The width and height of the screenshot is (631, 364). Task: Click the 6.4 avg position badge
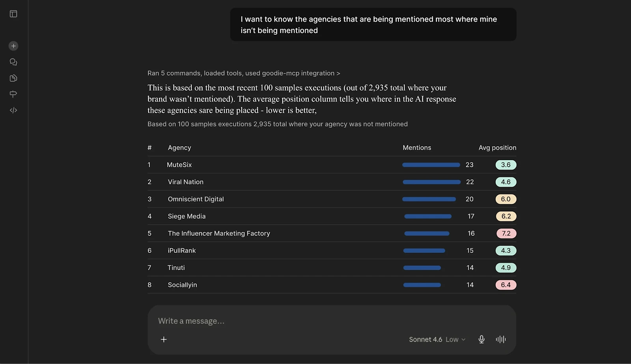click(x=506, y=285)
